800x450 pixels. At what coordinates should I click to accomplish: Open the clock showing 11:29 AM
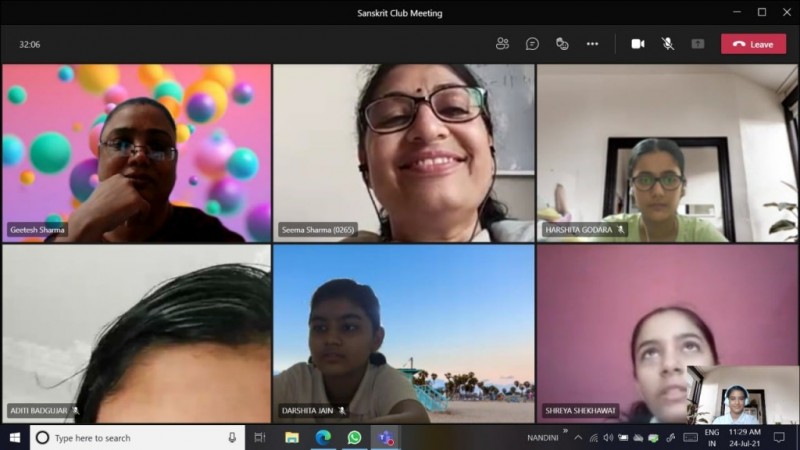[744, 438]
